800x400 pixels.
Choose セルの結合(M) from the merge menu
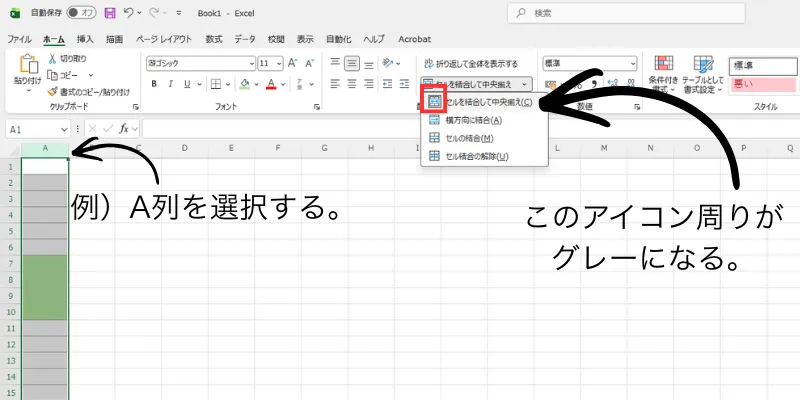484,138
